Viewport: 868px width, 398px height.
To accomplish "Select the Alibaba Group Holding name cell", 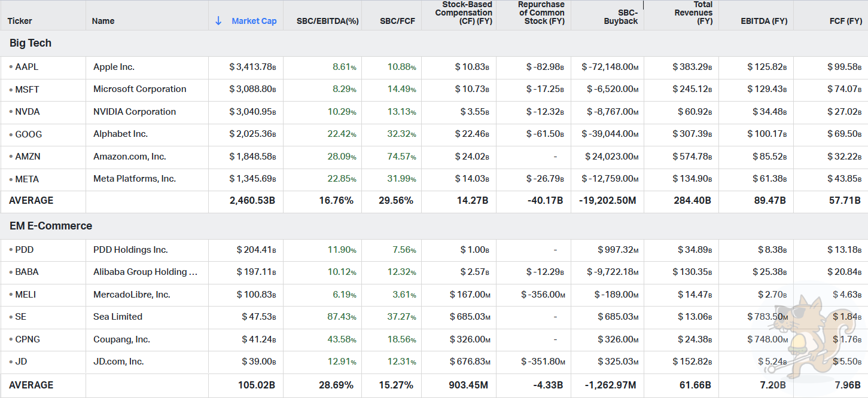I will click(x=145, y=272).
